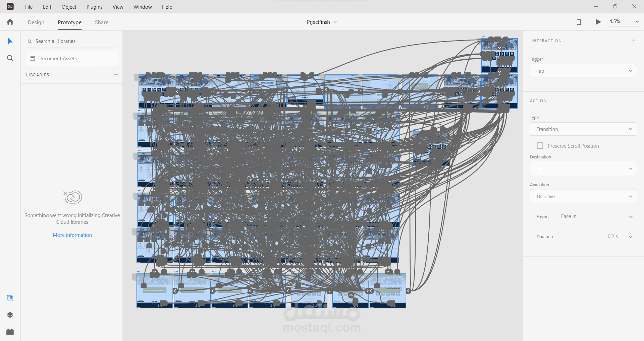This screenshot has height=341, width=644.
Task: Open the Window menu
Action: click(x=143, y=7)
